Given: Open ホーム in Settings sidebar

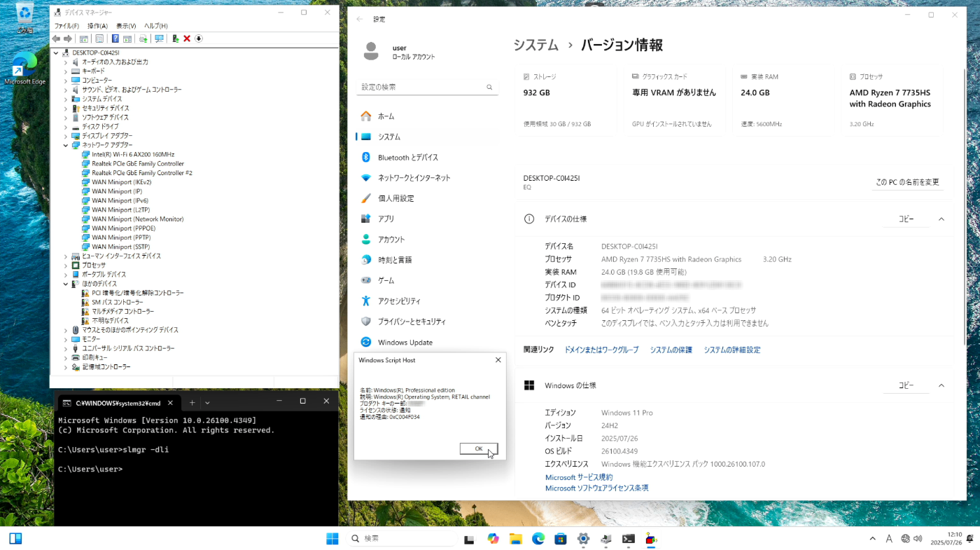Looking at the screenshot, I should 427,116.
